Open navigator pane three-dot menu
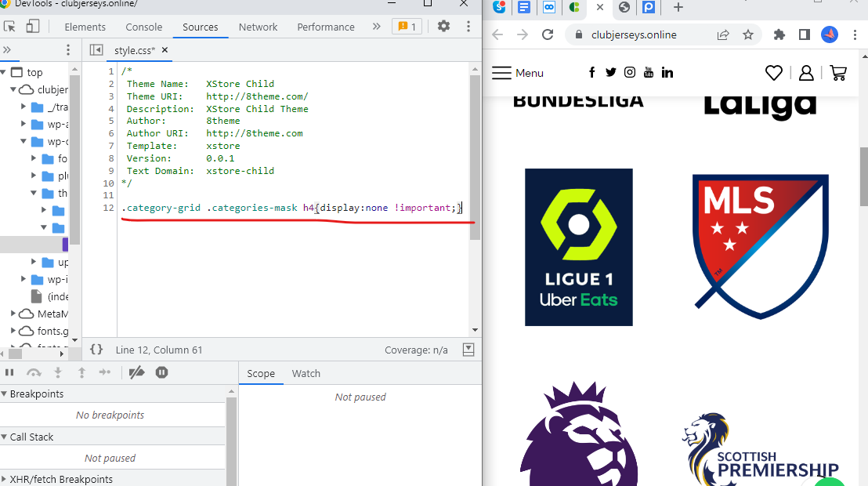The image size is (868, 486). click(x=68, y=50)
